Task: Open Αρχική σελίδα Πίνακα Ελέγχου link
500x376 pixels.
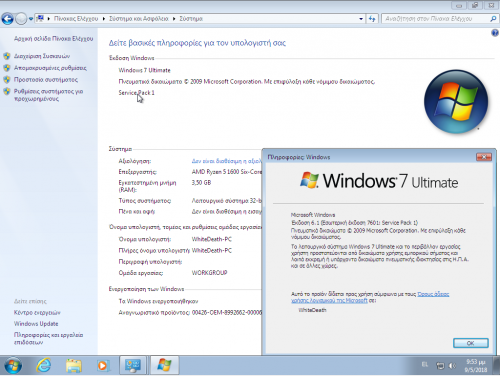Action: 54,39
